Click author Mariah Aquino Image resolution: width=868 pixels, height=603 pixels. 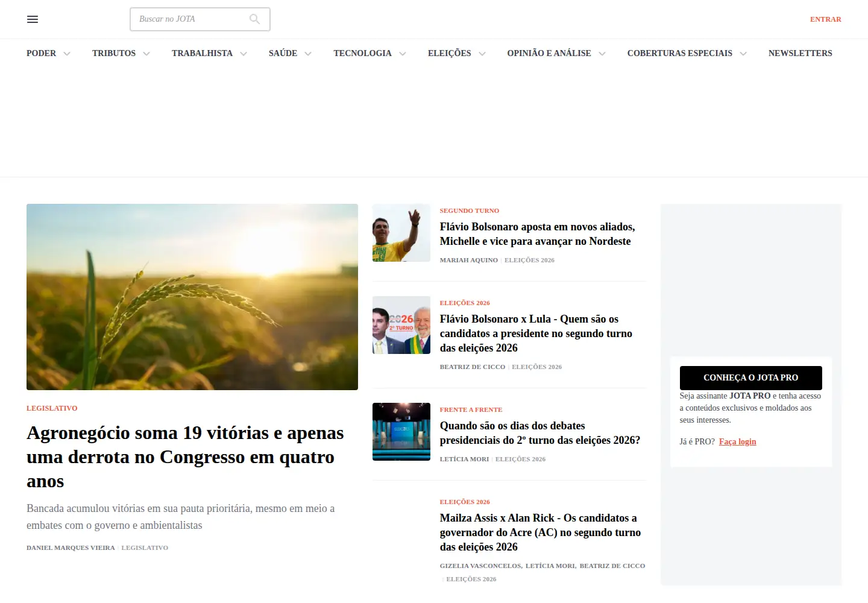[x=469, y=260]
